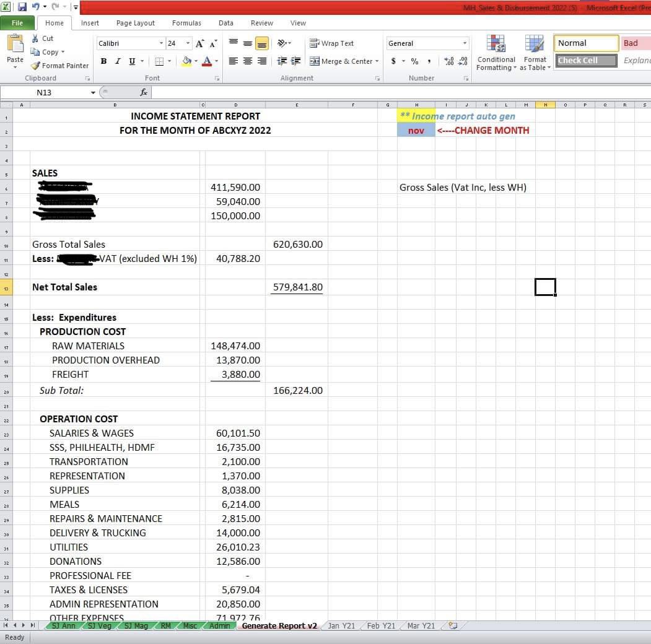Select the cell showing 579,841.80

297,287
